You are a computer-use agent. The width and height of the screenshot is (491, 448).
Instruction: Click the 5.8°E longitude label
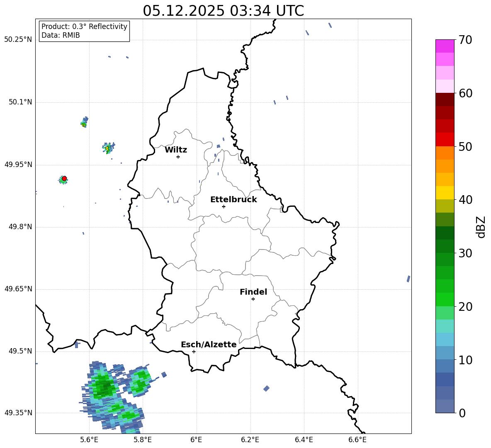point(143,440)
